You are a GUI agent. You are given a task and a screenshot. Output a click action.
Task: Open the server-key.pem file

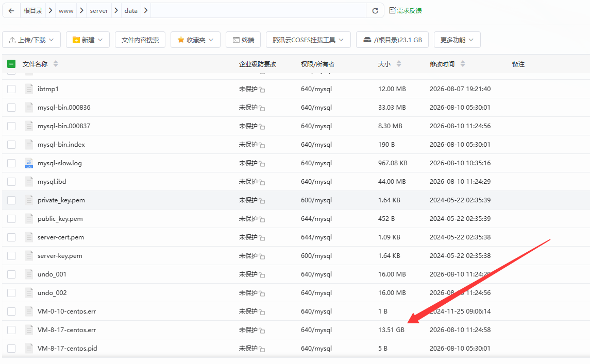pyautogui.click(x=60, y=256)
